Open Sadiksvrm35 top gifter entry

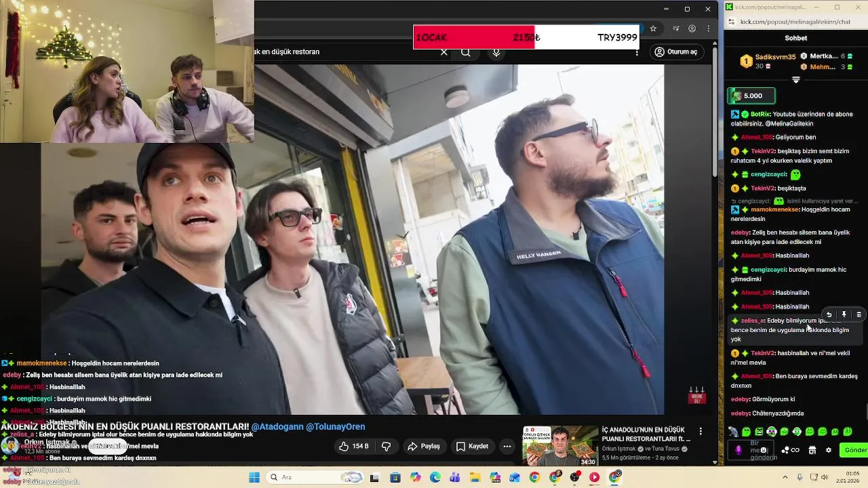tap(768, 61)
